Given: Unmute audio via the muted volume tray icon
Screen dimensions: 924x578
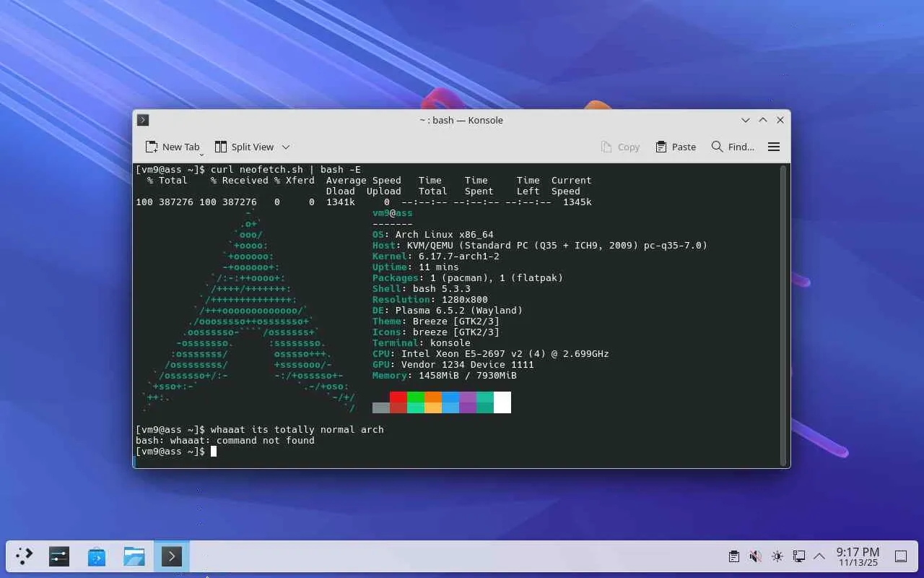Looking at the screenshot, I should (755, 556).
